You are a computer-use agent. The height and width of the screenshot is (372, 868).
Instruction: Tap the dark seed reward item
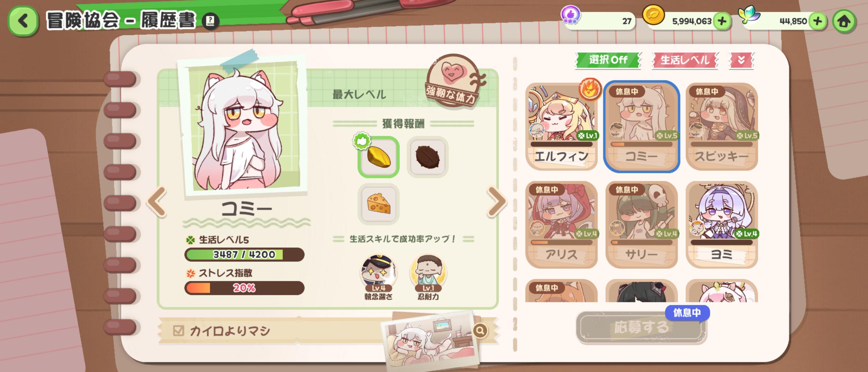(x=427, y=157)
